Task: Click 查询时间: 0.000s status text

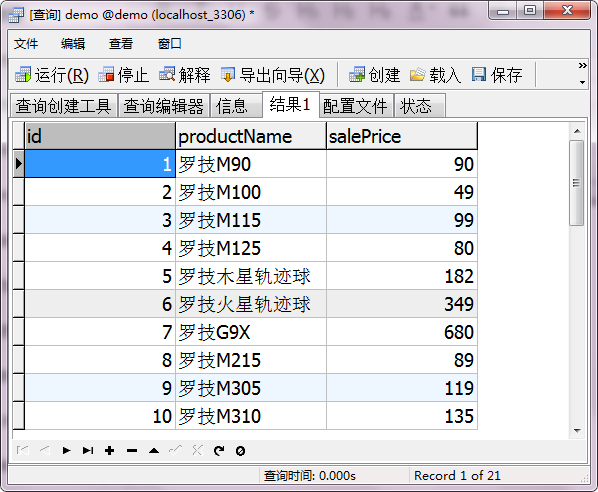Action: pyautogui.click(x=310, y=476)
